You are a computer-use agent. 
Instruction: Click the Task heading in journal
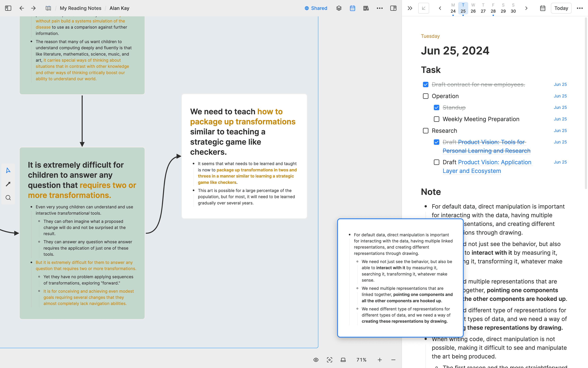[x=431, y=70]
